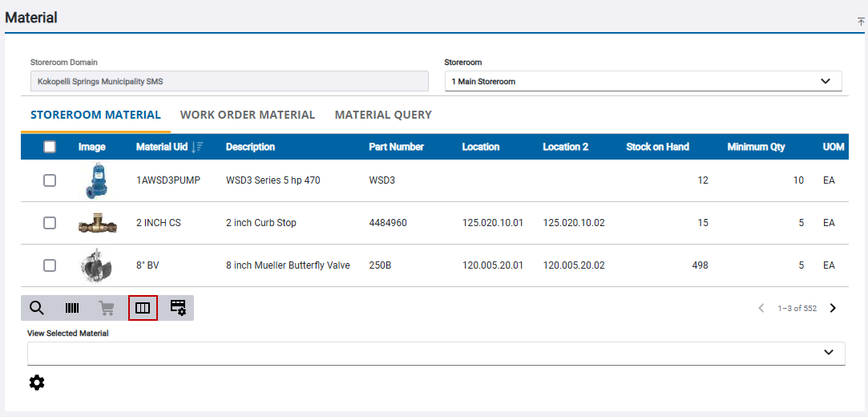Viewport: 868px width, 417px height.
Task: Tick the 8" BV row checkbox
Action: [50, 265]
